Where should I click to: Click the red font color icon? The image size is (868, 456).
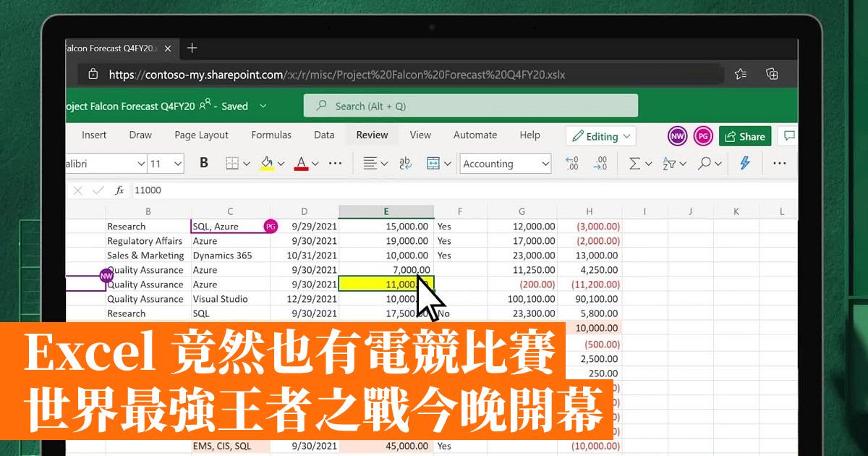coord(302,164)
